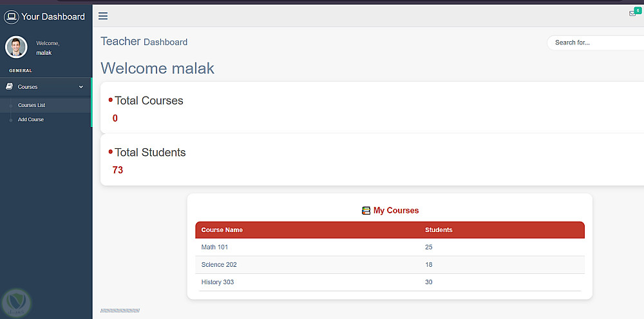Click the books icon beside My Courses

(x=366, y=211)
